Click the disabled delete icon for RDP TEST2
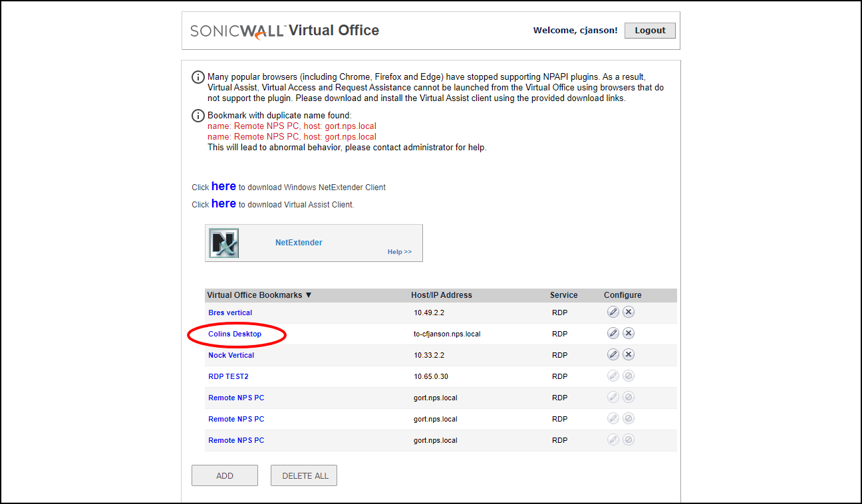Viewport: 862px width, 504px height. (x=629, y=376)
